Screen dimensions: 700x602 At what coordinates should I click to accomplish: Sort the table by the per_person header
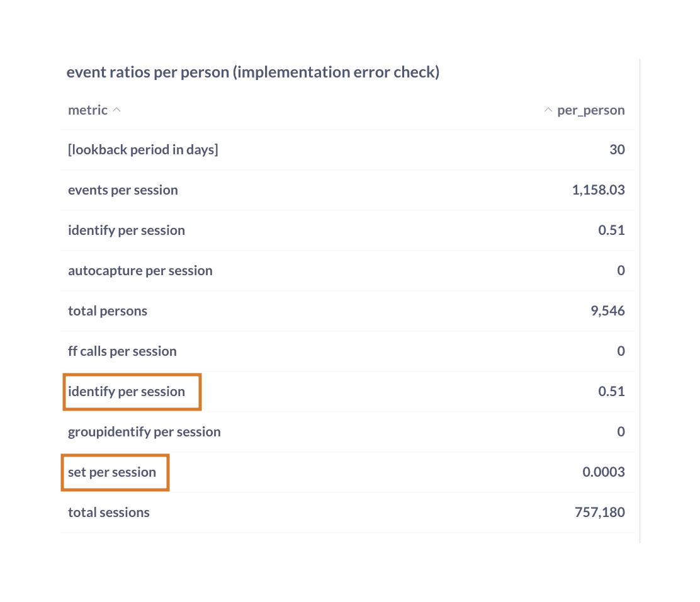coord(590,110)
